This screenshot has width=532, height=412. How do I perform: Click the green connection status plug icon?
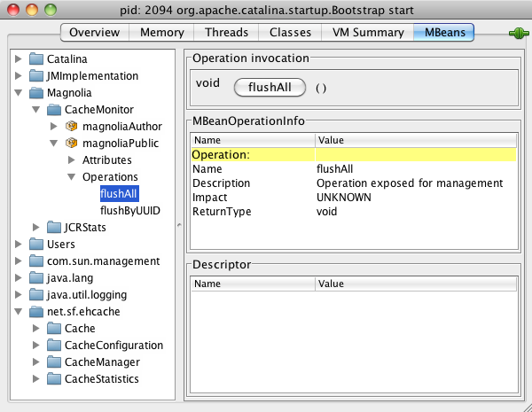[x=519, y=34]
